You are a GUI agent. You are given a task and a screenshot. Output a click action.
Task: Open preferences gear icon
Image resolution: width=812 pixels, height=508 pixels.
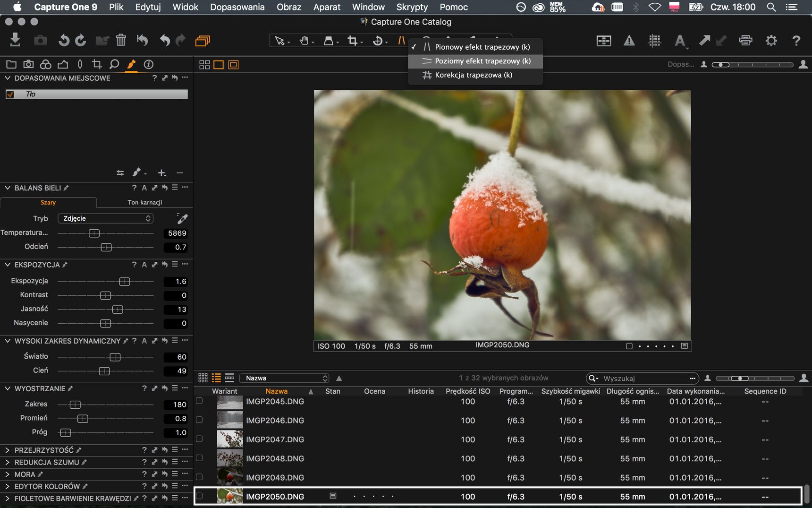(771, 41)
